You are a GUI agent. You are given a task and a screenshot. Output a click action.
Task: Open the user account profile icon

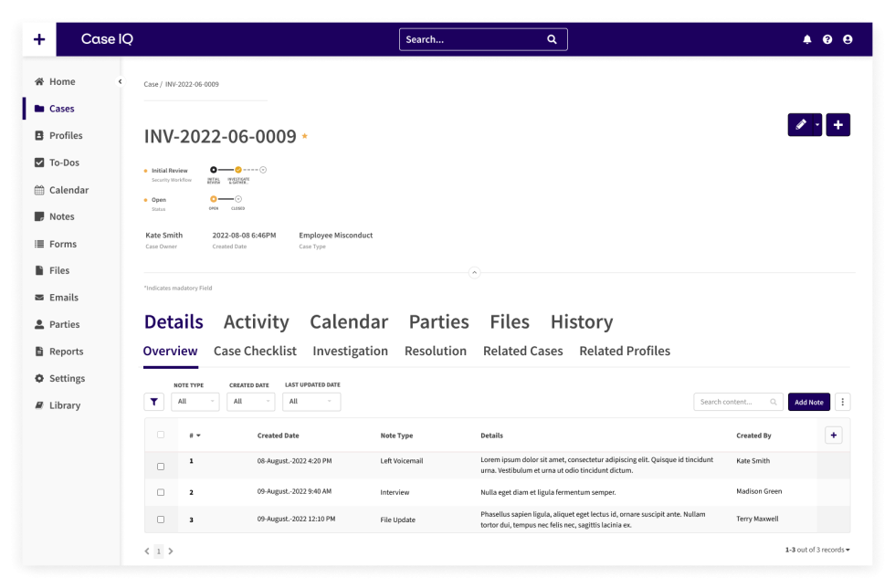pos(848,39)
